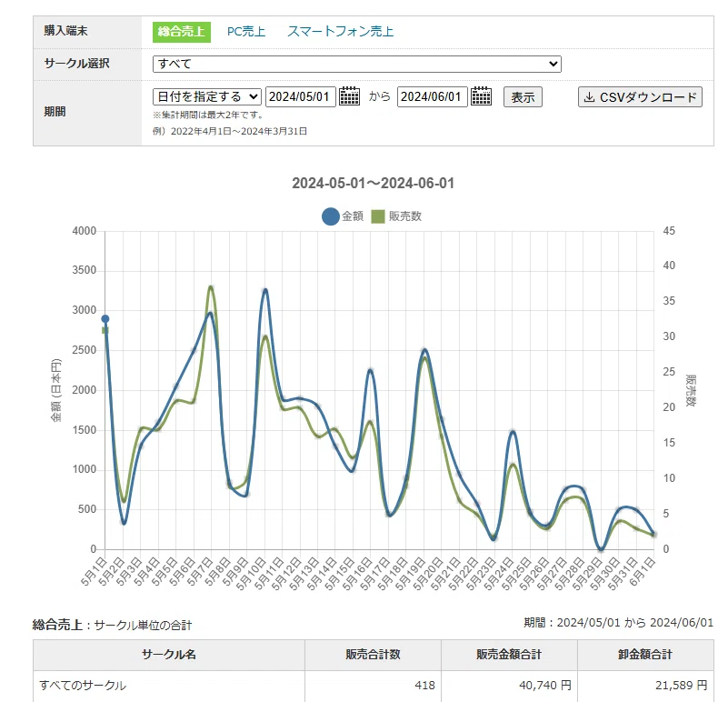Click the 購入端末 row label
Image resolution: width=728 pixels, height=702 pixels.
tap(66, 31)
